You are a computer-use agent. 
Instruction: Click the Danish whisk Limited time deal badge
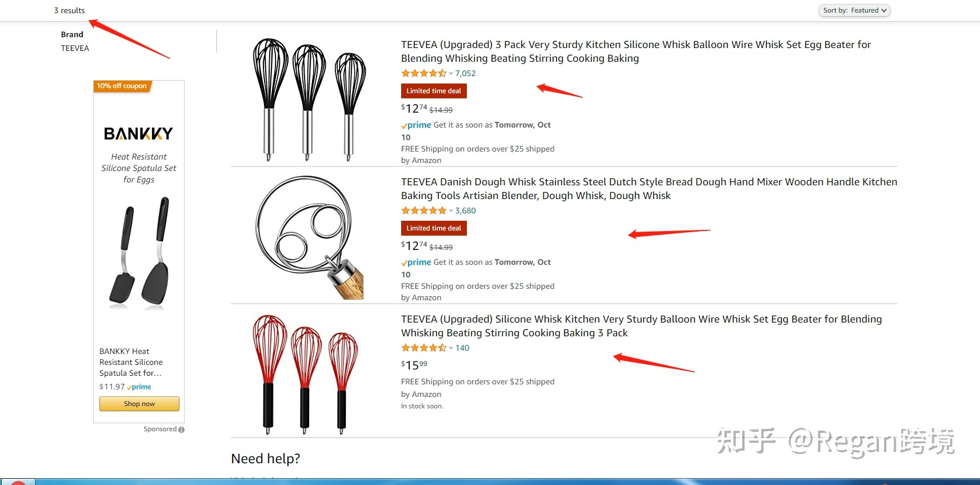(434, 228)
